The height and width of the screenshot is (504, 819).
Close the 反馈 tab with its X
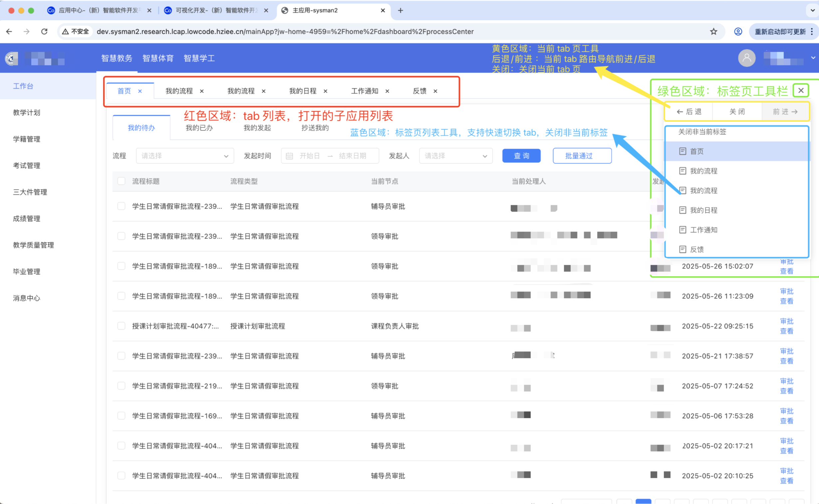pyautogui.click(x=435, y=91)
